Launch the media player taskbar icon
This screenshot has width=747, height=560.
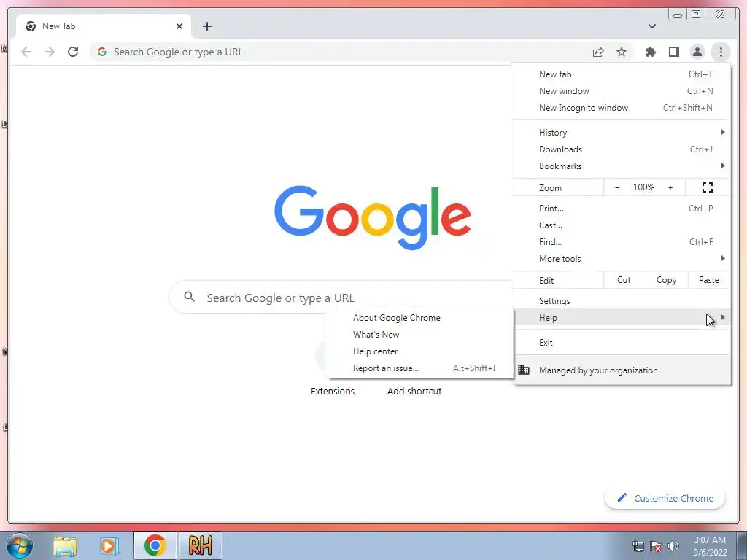tap(109, 545)
